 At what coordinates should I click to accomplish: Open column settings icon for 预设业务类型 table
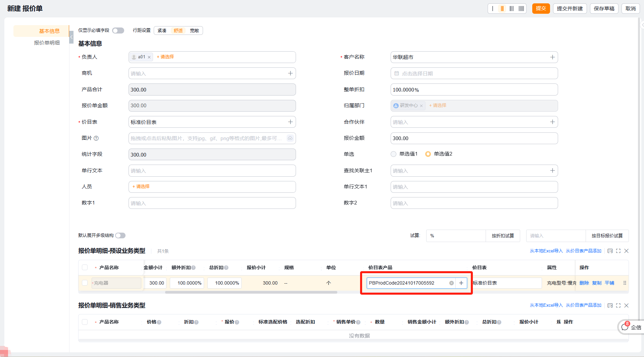tap(610, 251)
